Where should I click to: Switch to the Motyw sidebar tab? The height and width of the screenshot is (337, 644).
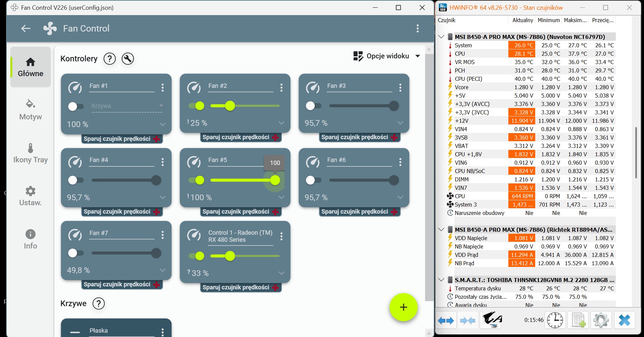[x=31, y=110]
